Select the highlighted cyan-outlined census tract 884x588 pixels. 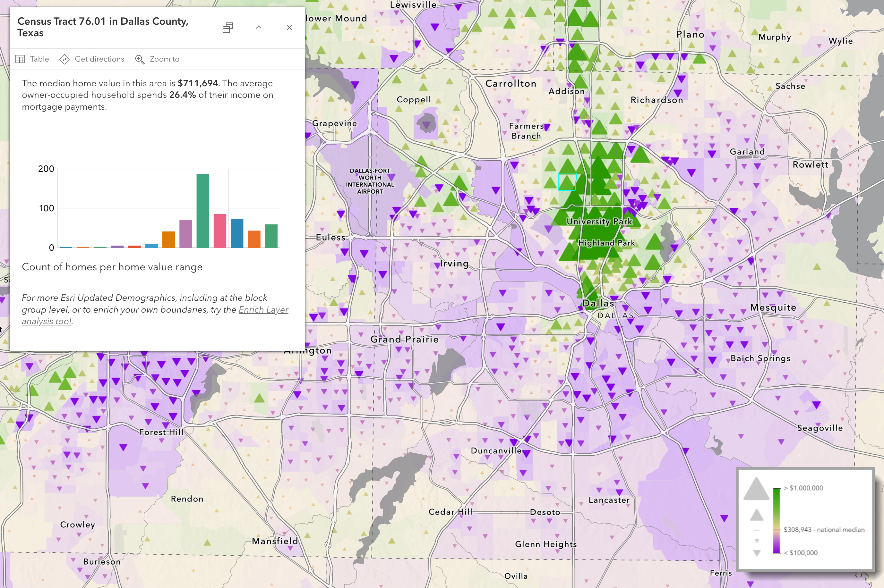[567, 182]
